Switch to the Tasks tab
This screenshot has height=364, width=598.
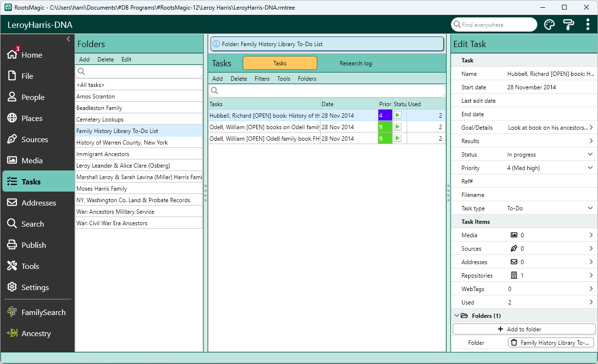(x=280, y=63)
